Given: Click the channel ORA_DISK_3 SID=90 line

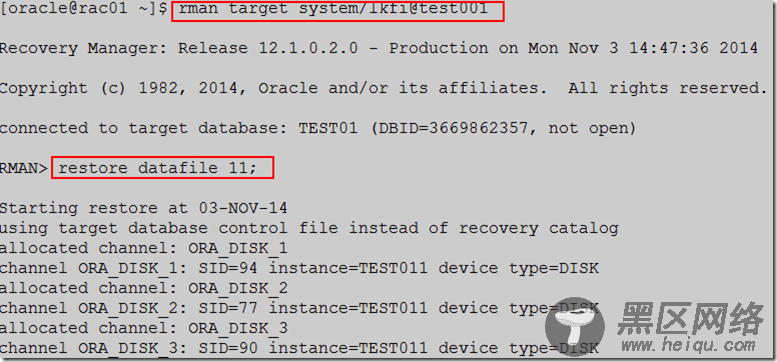Looking at the screenshot, I should (x=299, y=348).
